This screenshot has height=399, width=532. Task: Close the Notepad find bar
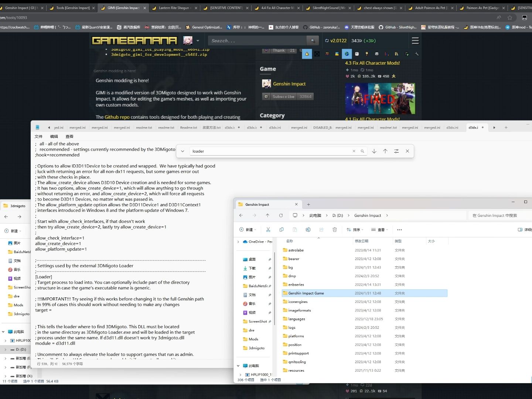(x=407, y=151)
